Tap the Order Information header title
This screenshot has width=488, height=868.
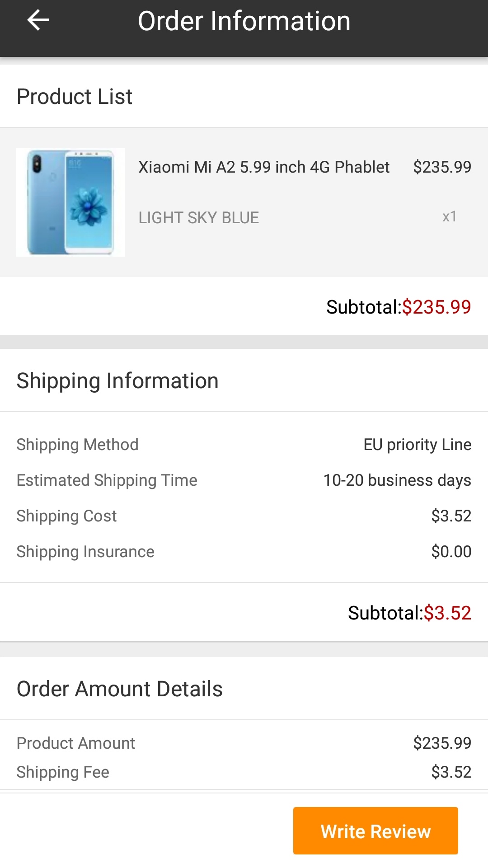(244, 21)
